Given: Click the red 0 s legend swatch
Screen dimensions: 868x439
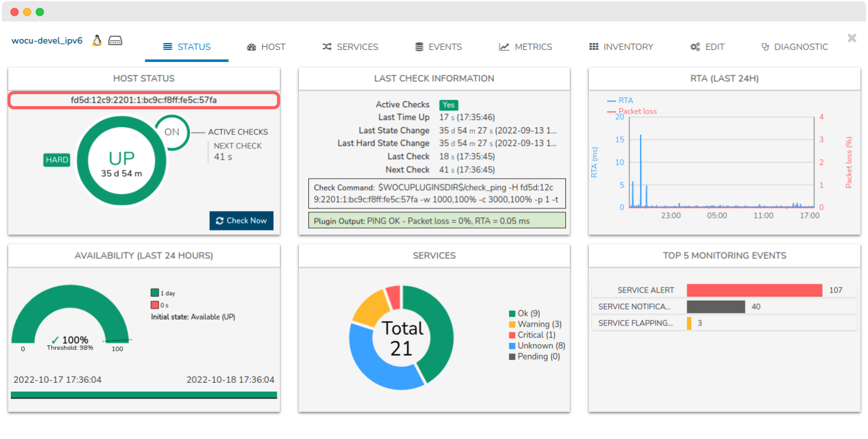Looking at the screenshot, I should tap(154, 305).
